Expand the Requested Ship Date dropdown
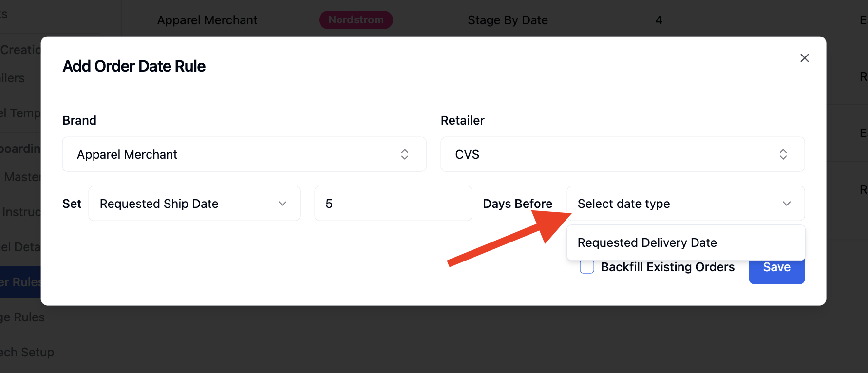Viewport: 868px width, 373px height. pos(194,204)
